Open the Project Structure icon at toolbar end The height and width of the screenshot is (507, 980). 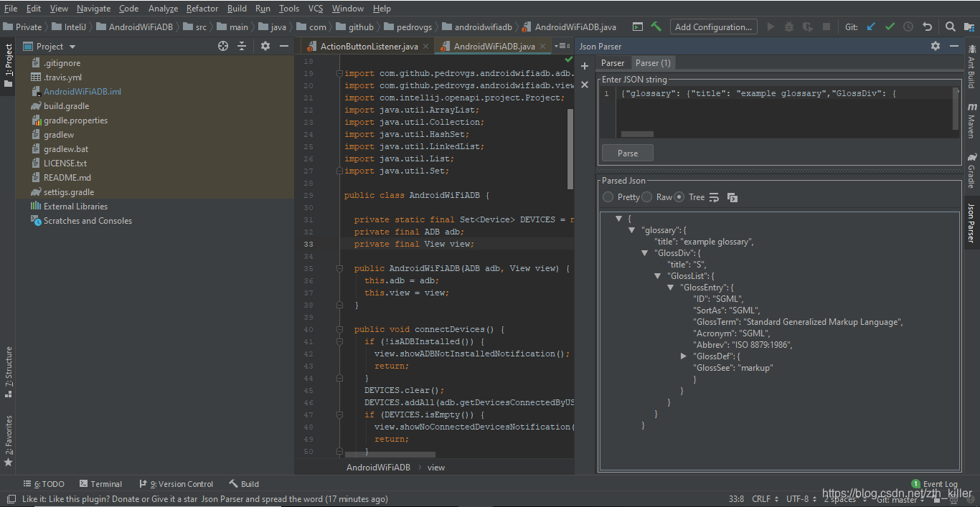point(969,27)
